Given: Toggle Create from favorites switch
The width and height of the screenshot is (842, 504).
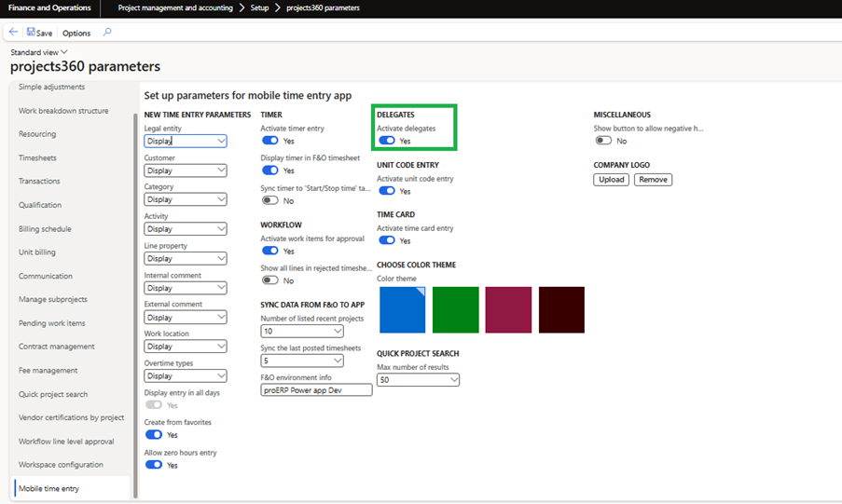Looking at the screenshot, I should (154, 435).
